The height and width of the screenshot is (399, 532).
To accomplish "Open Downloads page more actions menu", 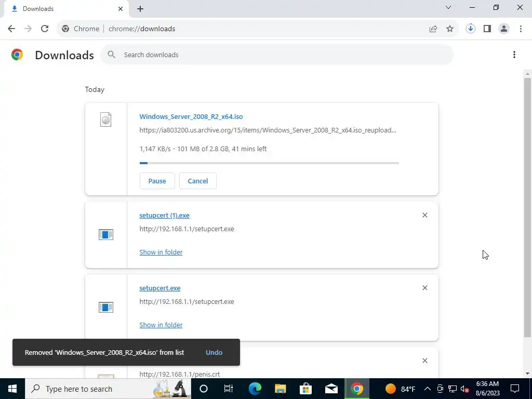I will (514, 55).
